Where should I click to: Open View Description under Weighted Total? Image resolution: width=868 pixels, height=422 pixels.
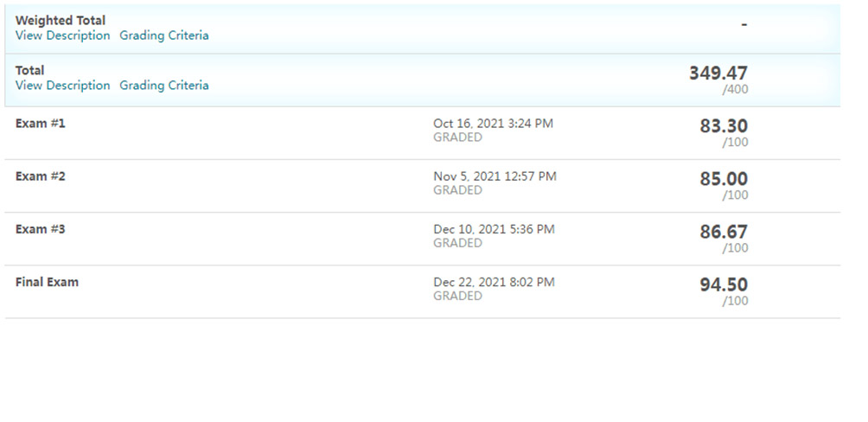click(x=62, y=35)
